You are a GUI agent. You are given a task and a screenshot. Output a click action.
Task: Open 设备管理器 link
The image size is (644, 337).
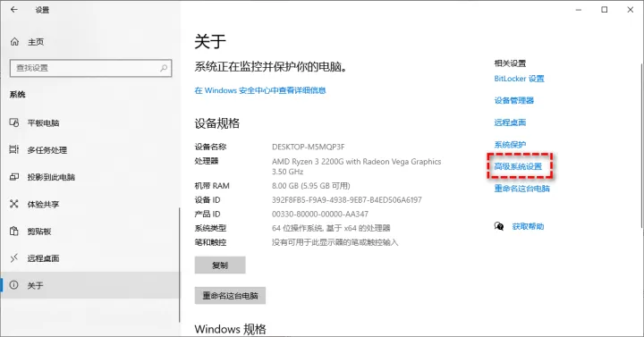coord(513,101)
